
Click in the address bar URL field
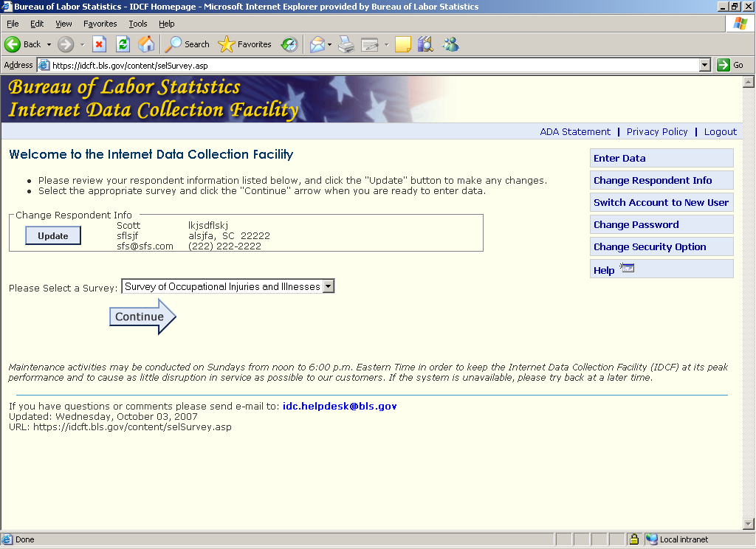coord(369,65)
